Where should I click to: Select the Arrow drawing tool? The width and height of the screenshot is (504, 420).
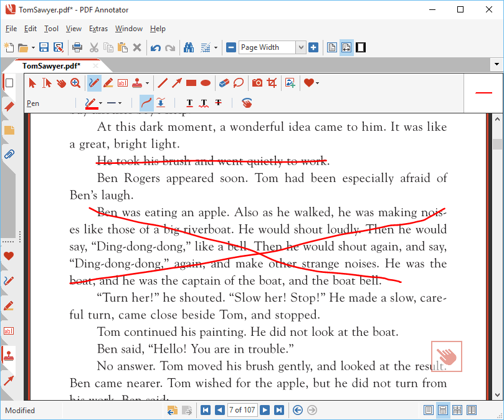click(x=177, y=84)
